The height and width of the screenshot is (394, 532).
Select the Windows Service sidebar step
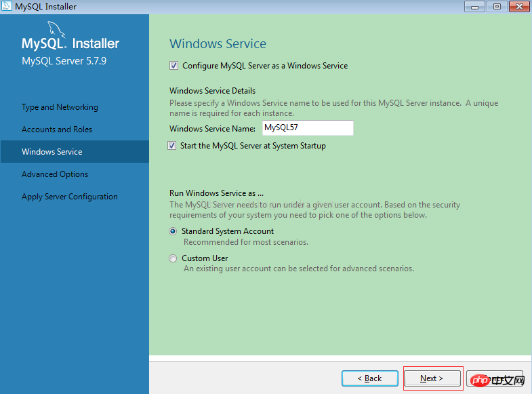(x=75, y=152)
